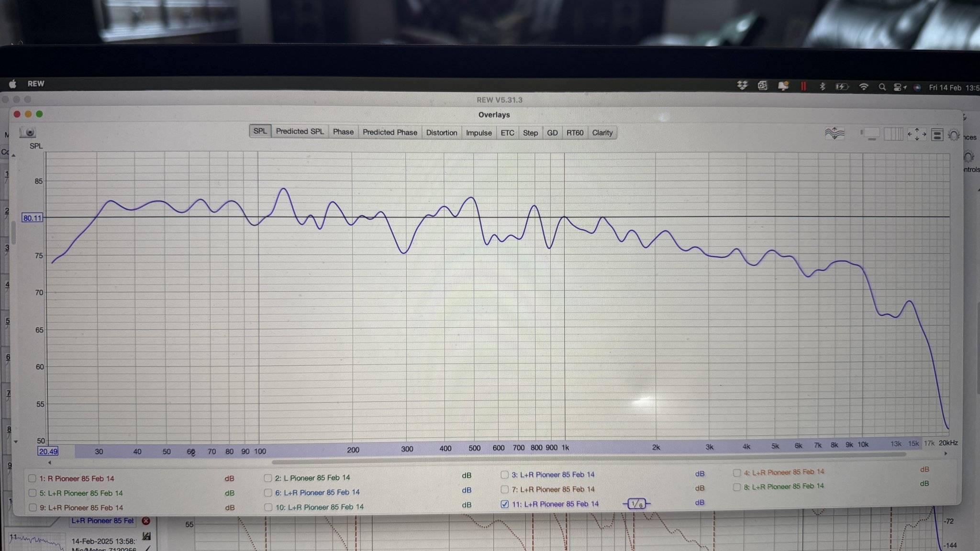Click the Dropbox menu bar icon

pyautogui.click(x=742, y=86)
